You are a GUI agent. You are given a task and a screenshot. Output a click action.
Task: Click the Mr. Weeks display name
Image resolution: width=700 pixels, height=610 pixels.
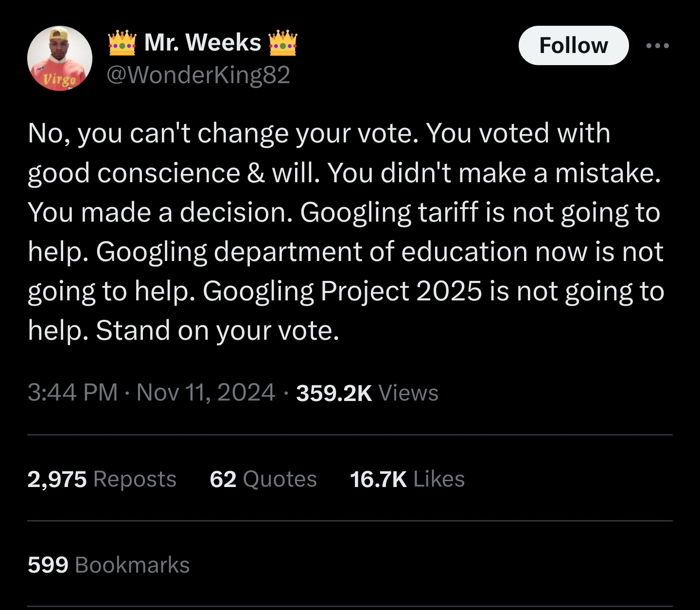203,42
